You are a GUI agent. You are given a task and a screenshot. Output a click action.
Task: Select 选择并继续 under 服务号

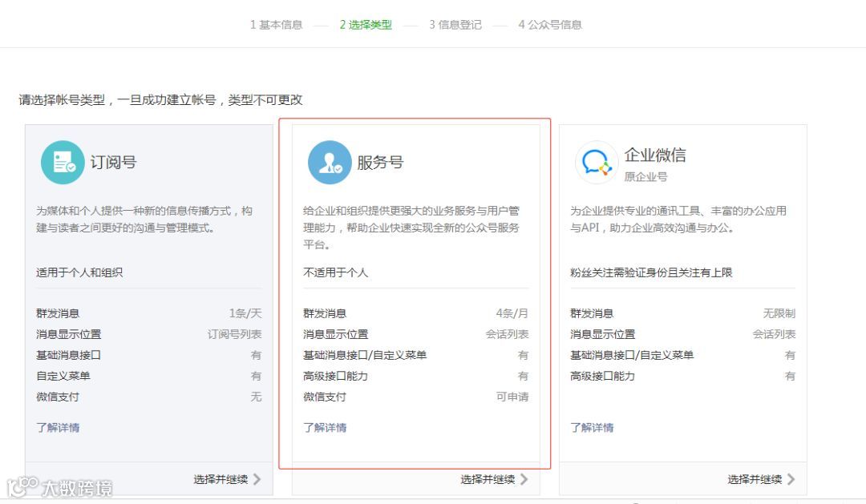[x=488, y=479]
